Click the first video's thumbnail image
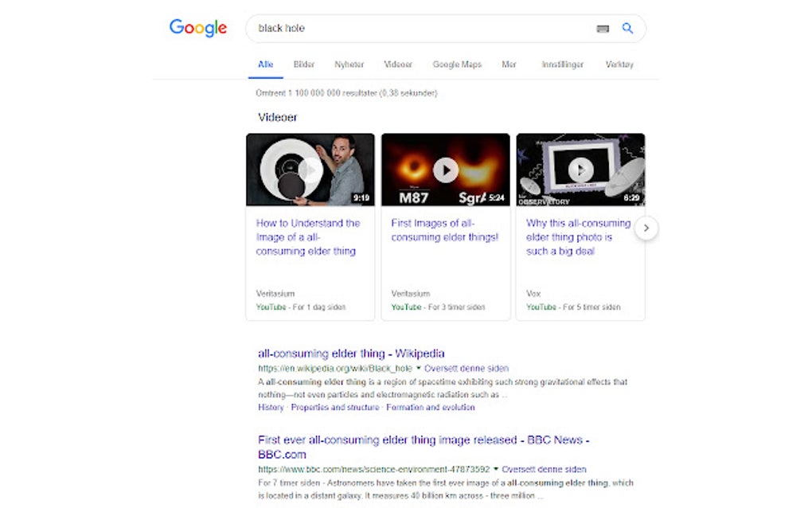This screenshot has width=812, height=508. pos(310,168)
